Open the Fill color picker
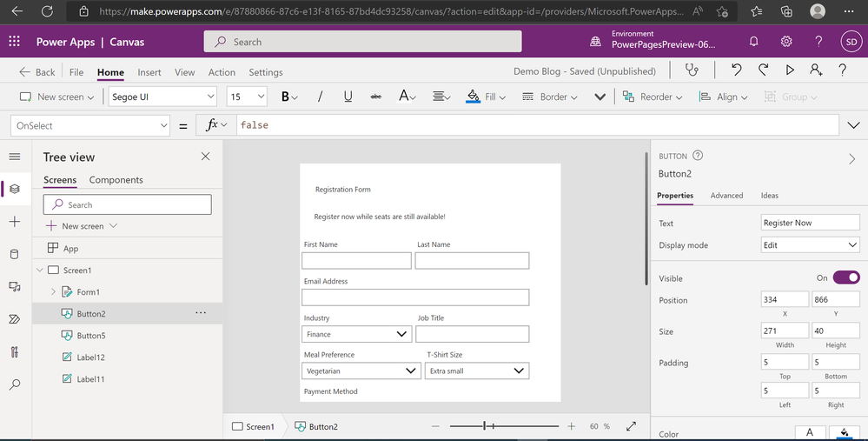The image size is (868, 441). pos(486,97)
